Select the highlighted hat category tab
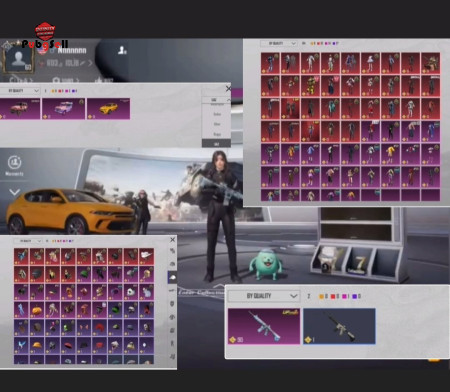This screenshot has width=450, height=392. [172, 277]
